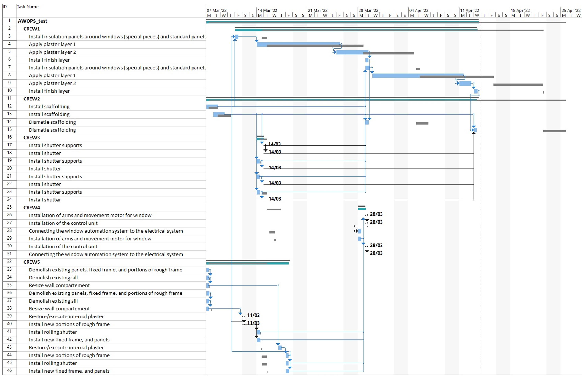Screen dimensions: 588x379
Task: Select the CREW5 summary task name
Action: pyautogui.click(x=31, y=262)
